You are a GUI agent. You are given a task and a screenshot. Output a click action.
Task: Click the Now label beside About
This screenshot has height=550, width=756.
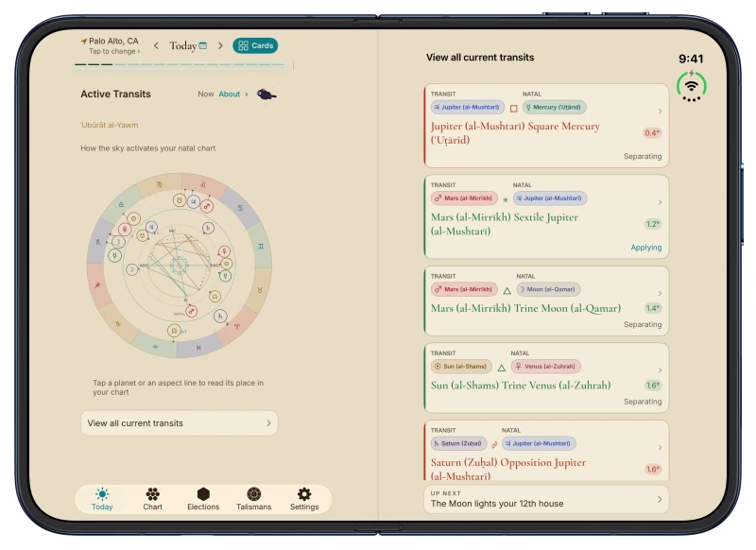coord(205,94)
